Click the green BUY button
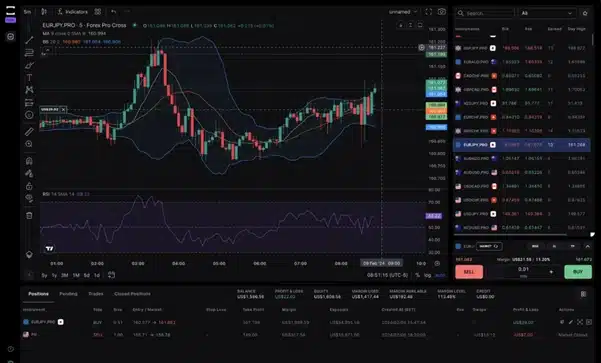This screenshot has width=601, height=363. 578,272
